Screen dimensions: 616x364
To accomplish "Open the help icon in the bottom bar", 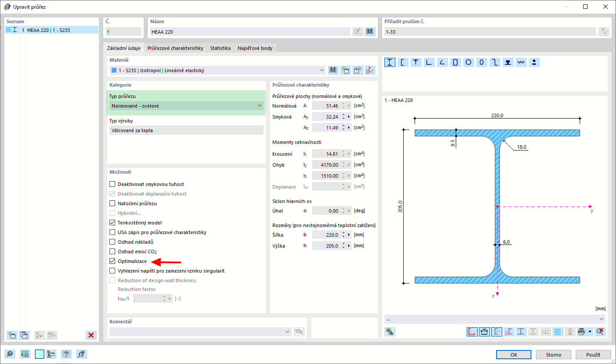I will coord(10,354).
